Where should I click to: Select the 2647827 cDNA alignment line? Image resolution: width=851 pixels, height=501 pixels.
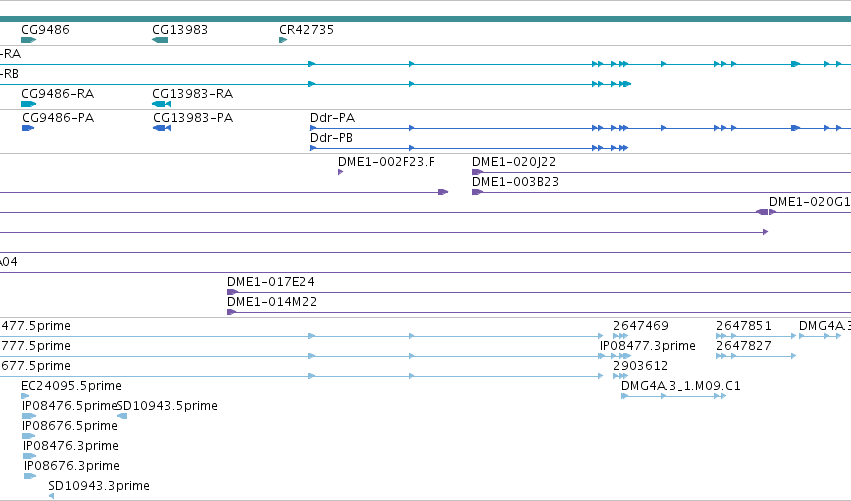point(756,356)
